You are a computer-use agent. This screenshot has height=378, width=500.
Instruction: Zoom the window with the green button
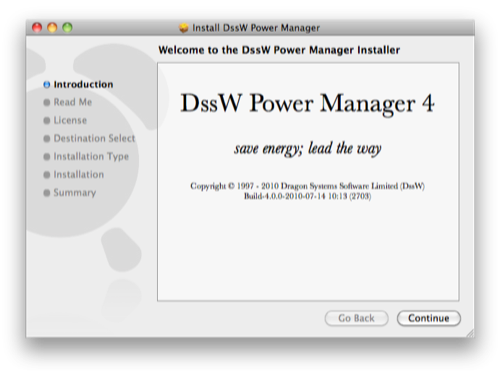point(68,27)
